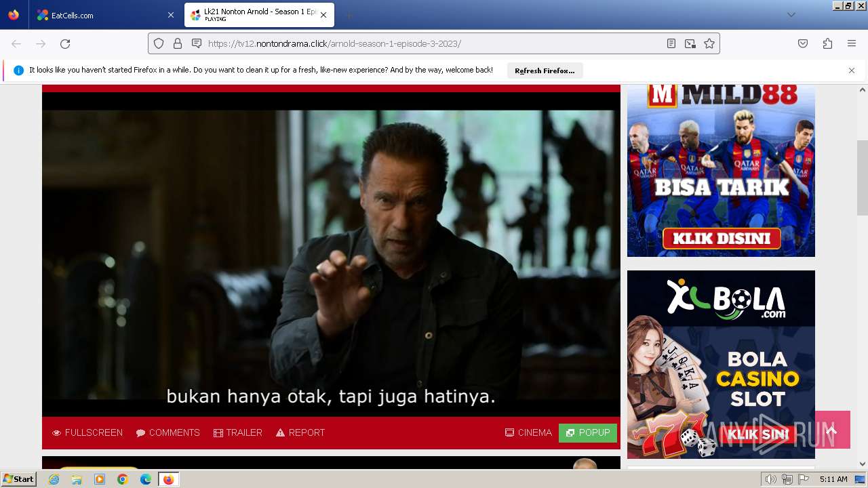Launch Internet Explorer from taskbar
Screen dimensions: 868x488
pos(54,479)
